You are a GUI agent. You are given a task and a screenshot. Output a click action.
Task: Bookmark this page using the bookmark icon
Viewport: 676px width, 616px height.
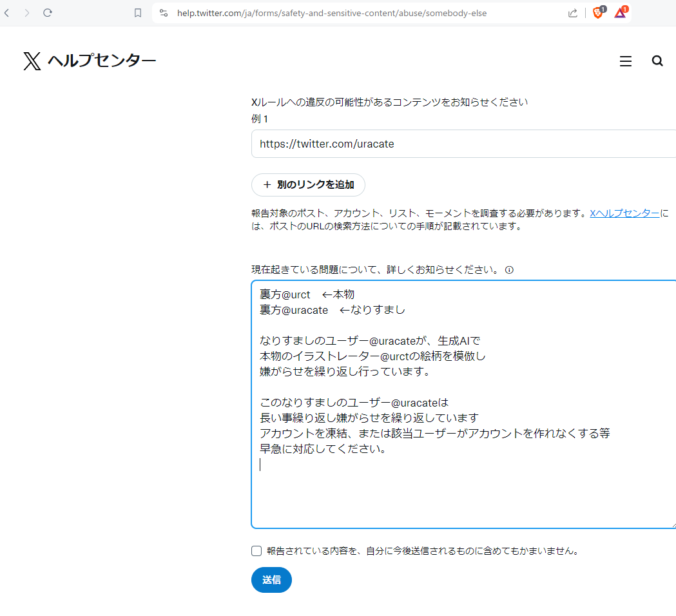coord(137,13)
